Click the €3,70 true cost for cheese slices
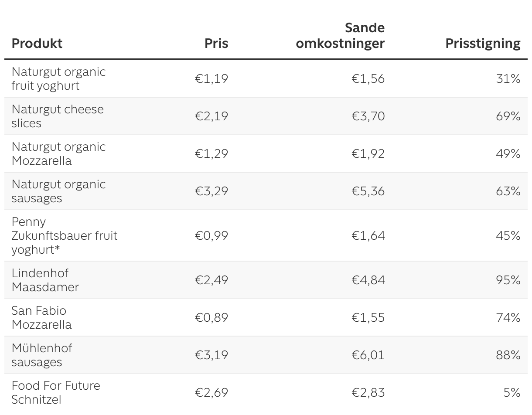 point(368,116)
